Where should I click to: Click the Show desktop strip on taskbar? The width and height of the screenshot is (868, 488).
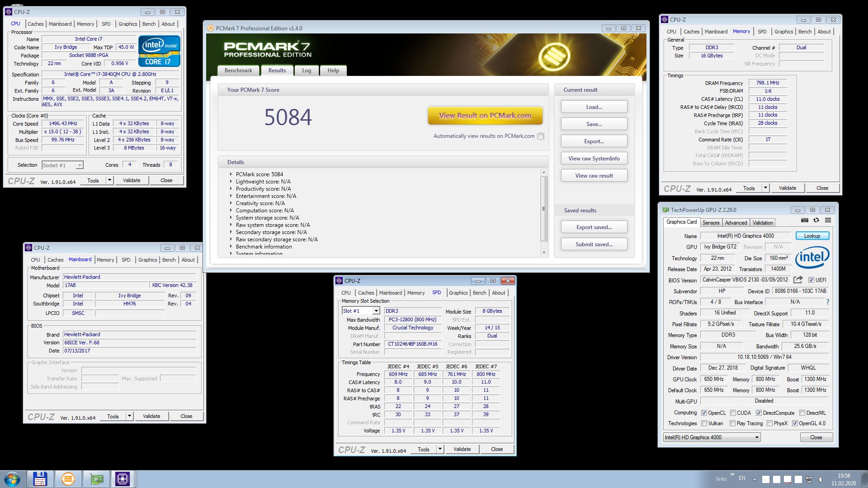click(x=864, y=479)
